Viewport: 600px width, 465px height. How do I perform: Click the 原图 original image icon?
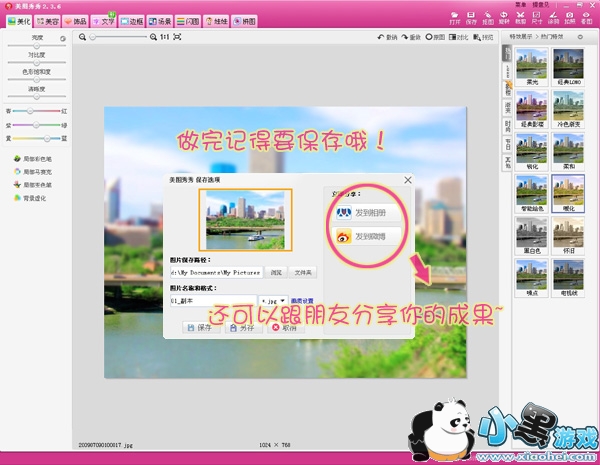click(435, 37)
